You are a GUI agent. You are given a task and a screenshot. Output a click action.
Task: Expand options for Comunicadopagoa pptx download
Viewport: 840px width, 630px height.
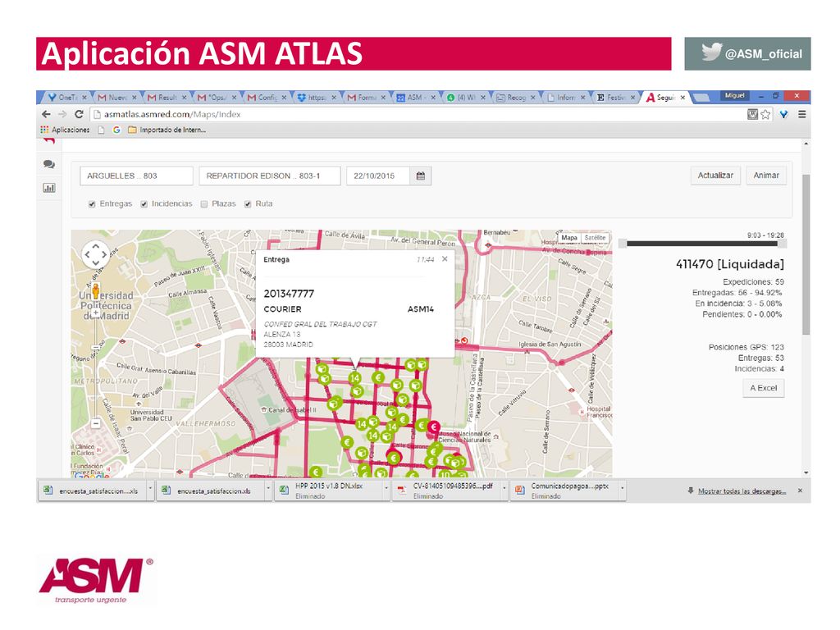[x=622, y=489]
